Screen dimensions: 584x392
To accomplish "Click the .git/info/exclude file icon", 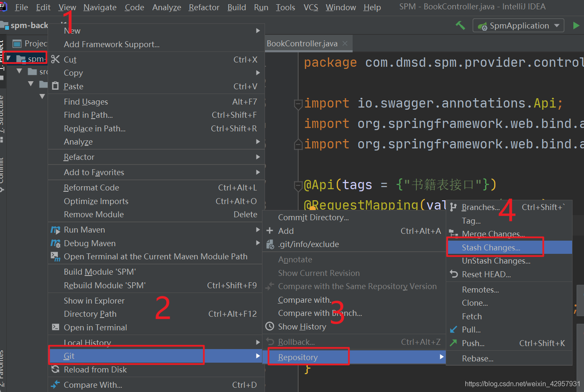I will pos(270,244).
